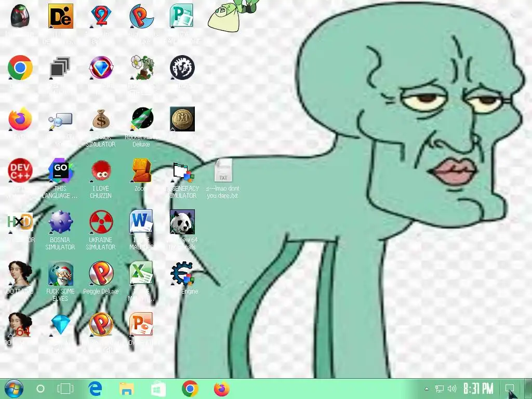Open the Microsoft Word desktop shortcut

(141, 222)
